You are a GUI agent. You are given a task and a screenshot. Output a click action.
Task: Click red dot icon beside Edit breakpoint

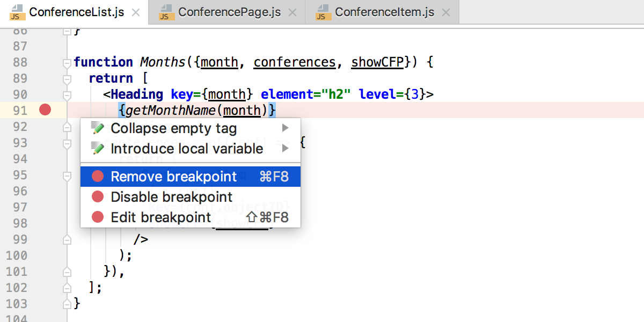[x=98, y=217]
